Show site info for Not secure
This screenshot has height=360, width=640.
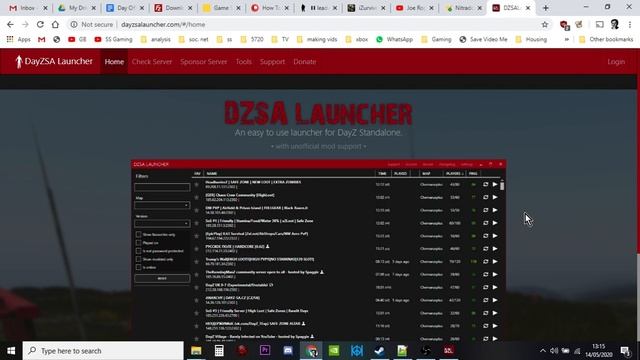(x=91, y=24)
